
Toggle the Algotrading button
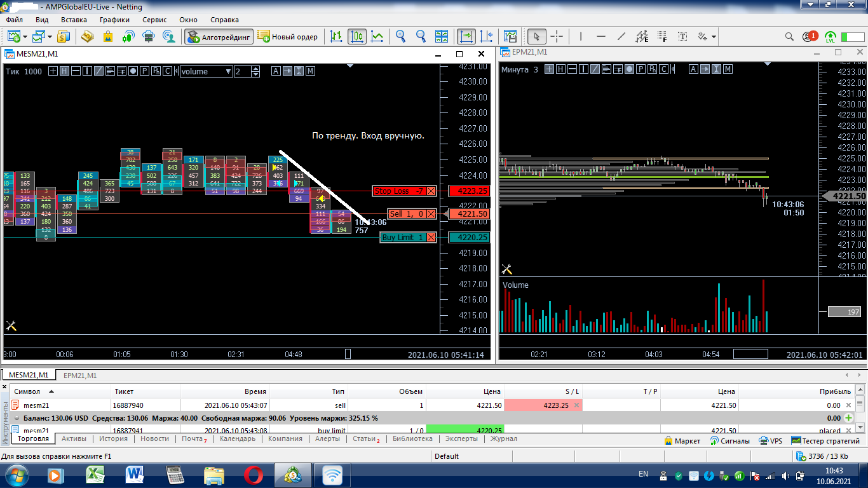tap(219, 37)
